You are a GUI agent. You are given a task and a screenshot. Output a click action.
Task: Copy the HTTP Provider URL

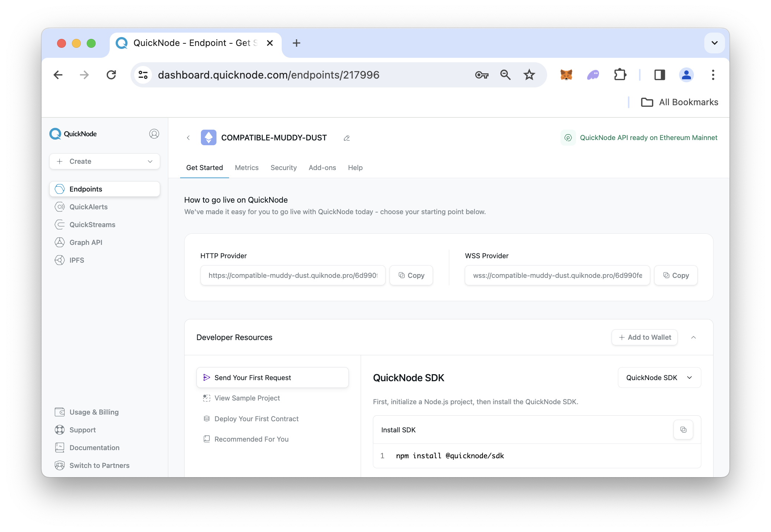click(411, 275)
